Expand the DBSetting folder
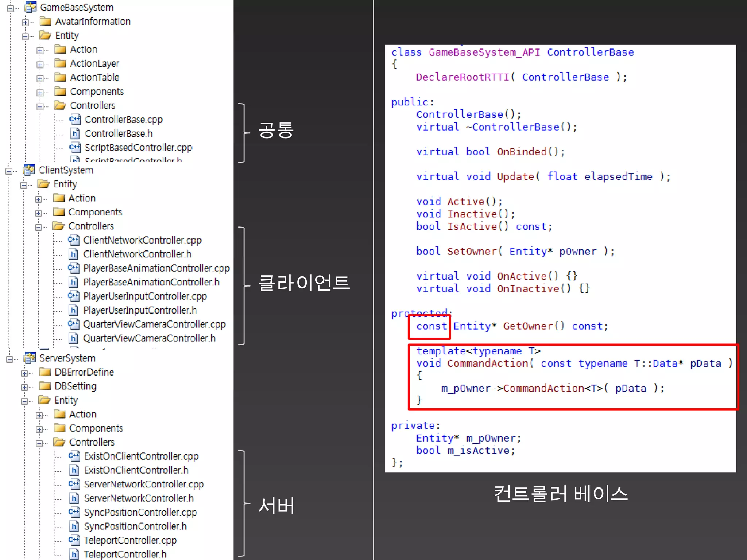The width and height of the screenshot is (747, 560). click(x=24, y=387)
